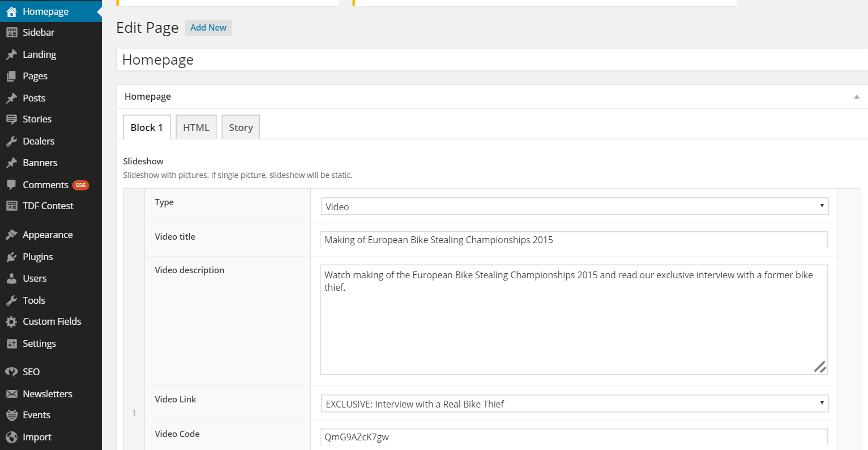The image size is (868, 450).
Task: Open the Comments menu link
Action: [45, 185]
